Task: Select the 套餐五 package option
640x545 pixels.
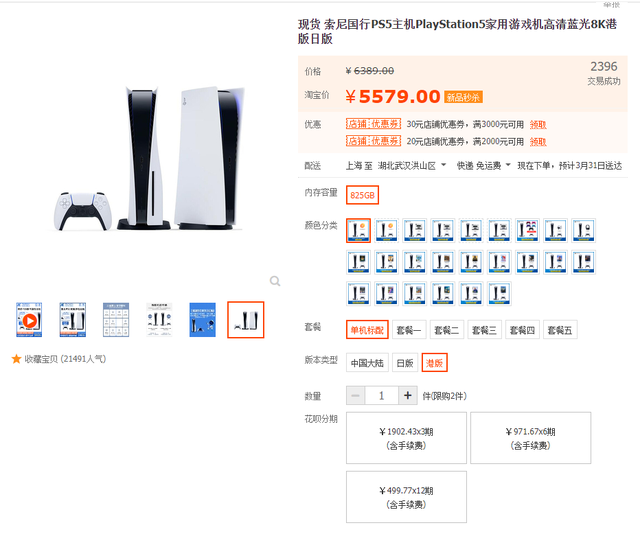Action: [x=560, y=330]
